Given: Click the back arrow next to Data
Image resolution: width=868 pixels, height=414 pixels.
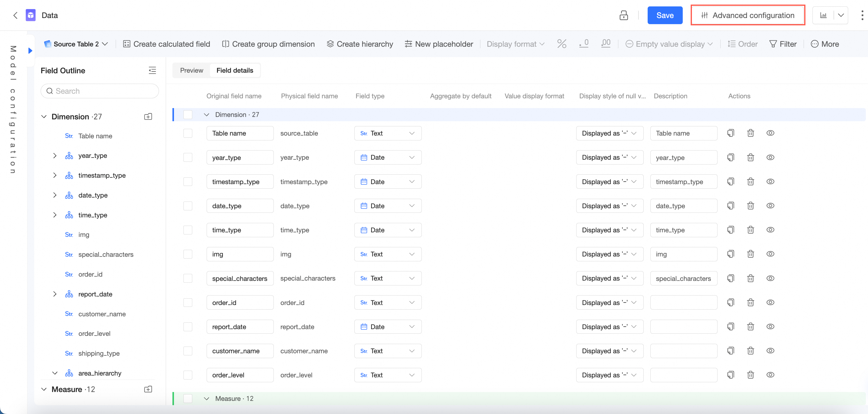Looking at the screenshot, I should pos(15,15).
